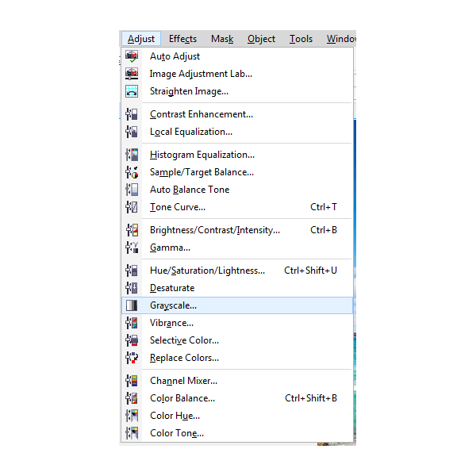Click the Replace Colors icon
Image resolution: width=476 pixels, height=476 pixels.
[132, 358]
